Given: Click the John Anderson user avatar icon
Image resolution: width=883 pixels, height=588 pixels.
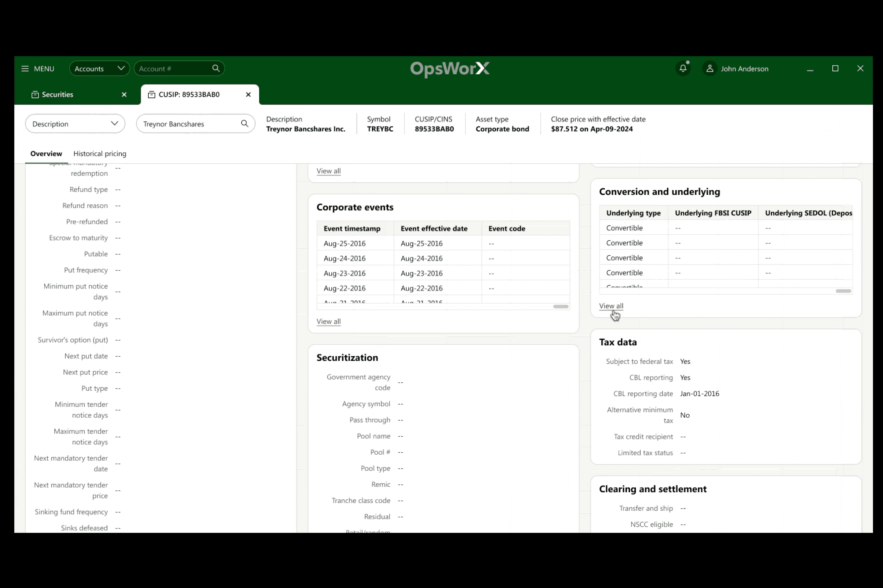Looking at the screenshot, I should click(709, 69).
